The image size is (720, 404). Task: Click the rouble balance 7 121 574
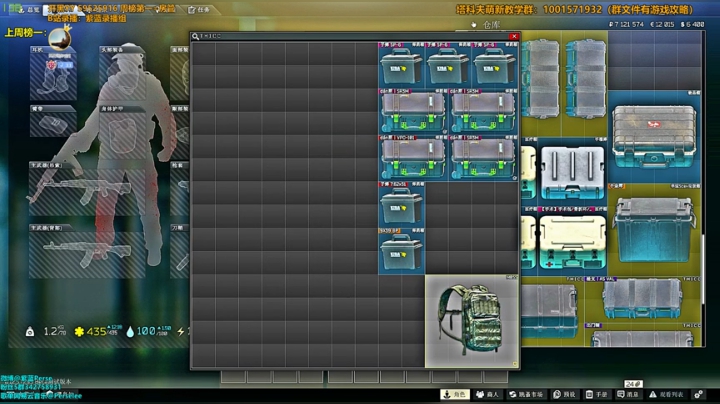pos(626,24)
